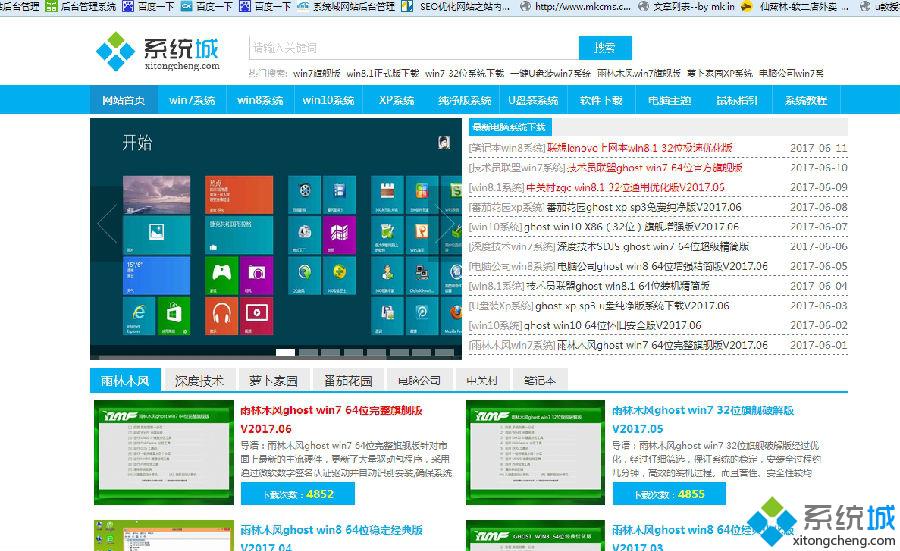Open the 电脑主题 navigation item

pyautogui.click(x=669, y=100)
